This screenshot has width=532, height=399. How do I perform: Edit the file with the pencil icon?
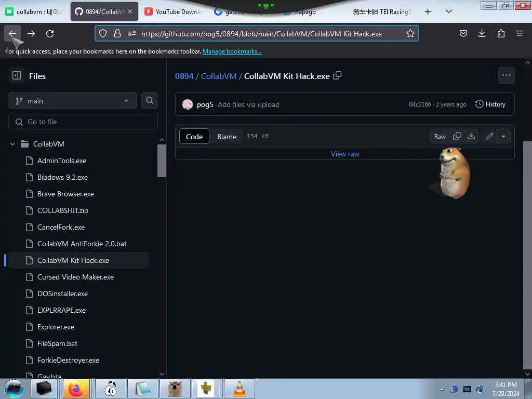(489, 137)
